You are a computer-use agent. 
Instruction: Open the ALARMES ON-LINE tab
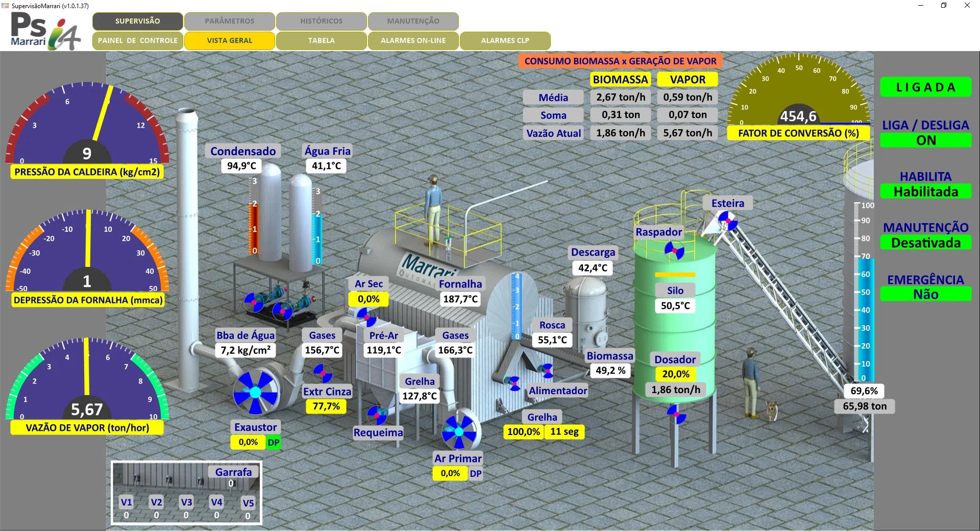(413, 40)
